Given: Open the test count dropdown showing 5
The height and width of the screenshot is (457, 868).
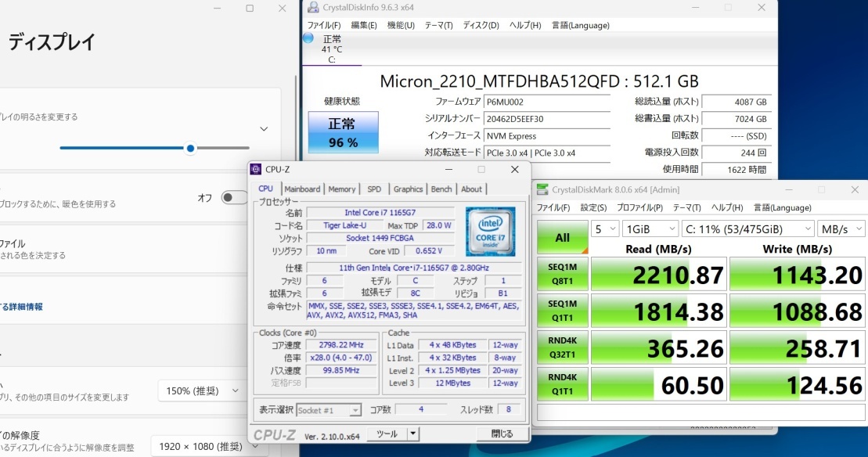Looking at the screenshot, I should tap(603, 228).
